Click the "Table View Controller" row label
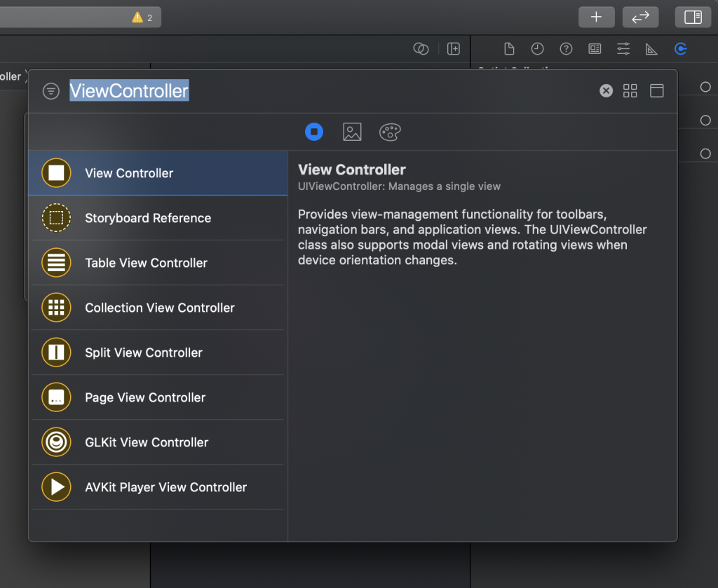The image size is (718, 588). [146, 263]
